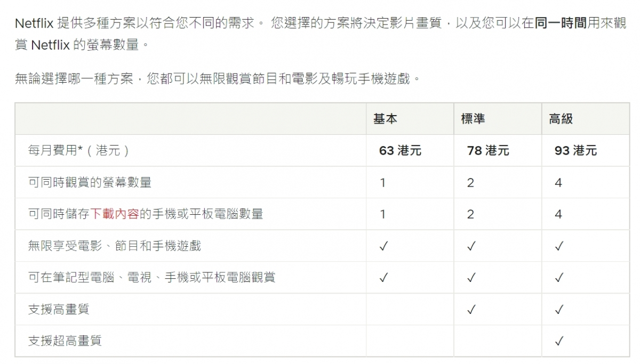Click the 每月費用*（港元）row label
640x364 pixels.
coord(78,151)
